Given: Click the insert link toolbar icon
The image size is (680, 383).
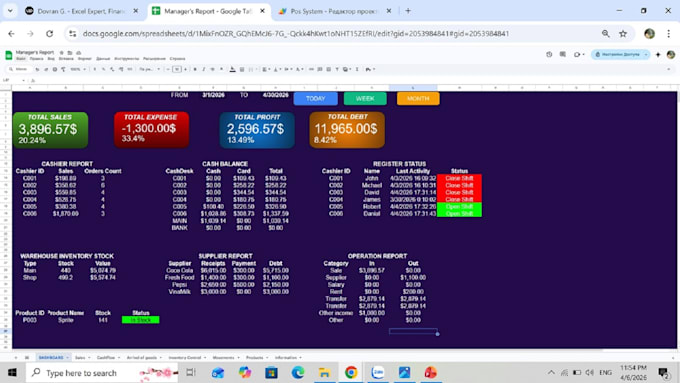Looking at the screenshot, I should tap(311, 69).
